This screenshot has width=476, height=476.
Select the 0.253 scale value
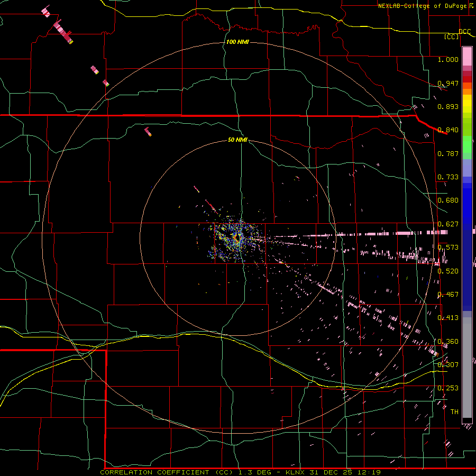point(448,388)
